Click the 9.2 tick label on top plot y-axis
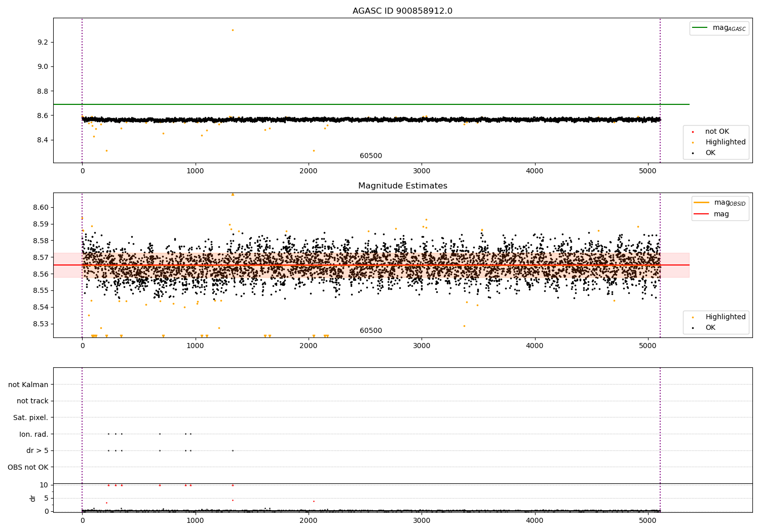Viewport: 760px width, 532px height. [x=43, y=42]
